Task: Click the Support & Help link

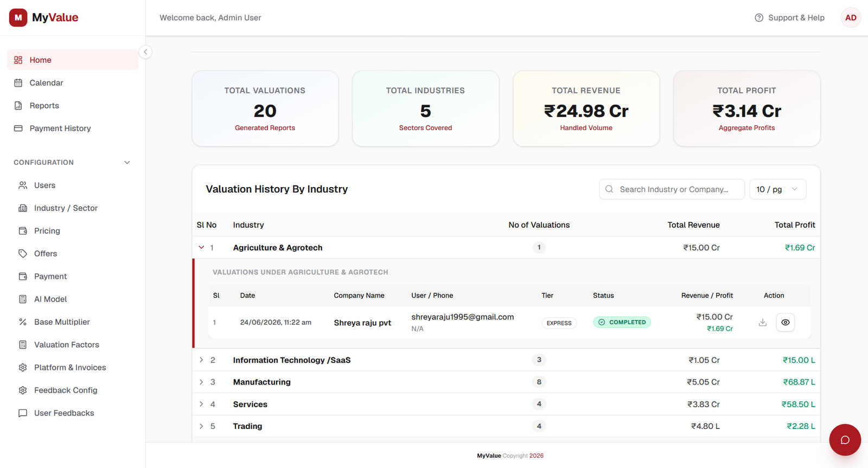Action: tap(789, 17)
